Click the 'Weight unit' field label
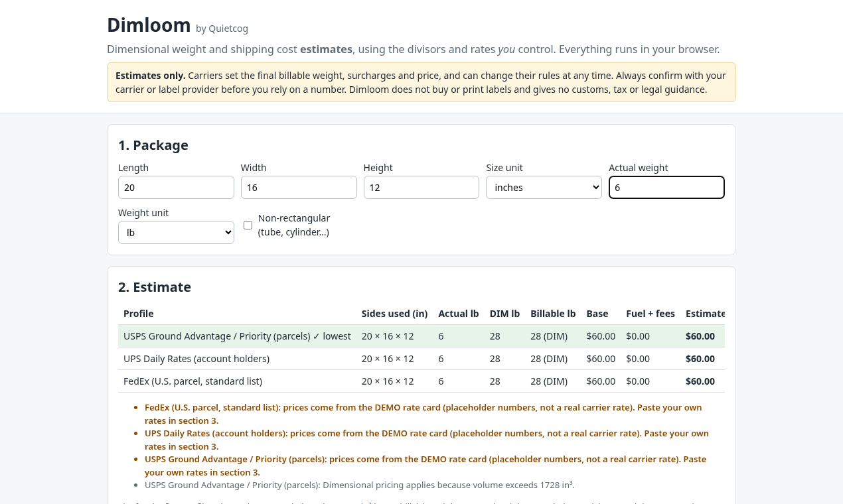The height and width of the screenshot is (504, 843). click(143, 213)
